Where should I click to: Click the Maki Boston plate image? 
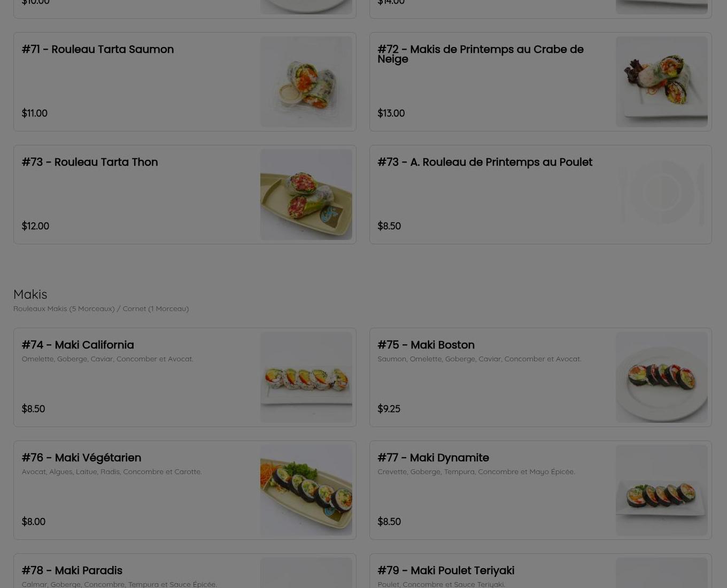click(x=661, y=377)
